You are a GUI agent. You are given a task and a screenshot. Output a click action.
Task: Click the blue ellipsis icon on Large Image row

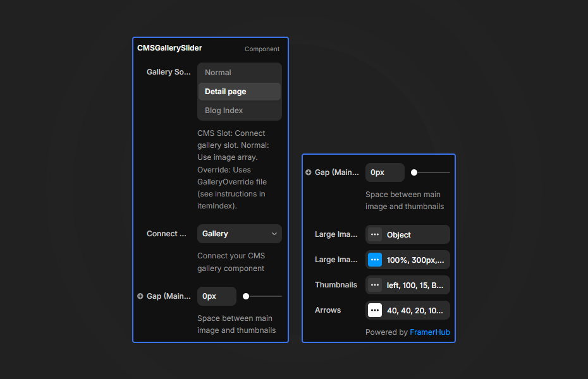pos(375,260)
